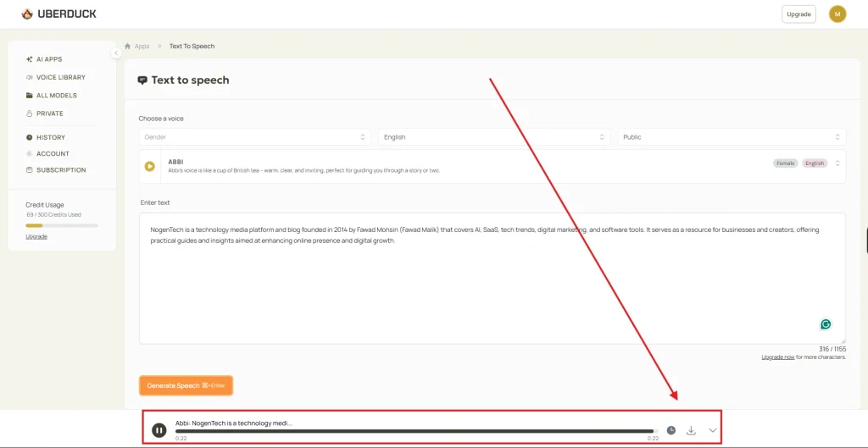Click the 316 / 1155 character counter
The width and height of the screenshot is (868, 448).
point(832,349)
